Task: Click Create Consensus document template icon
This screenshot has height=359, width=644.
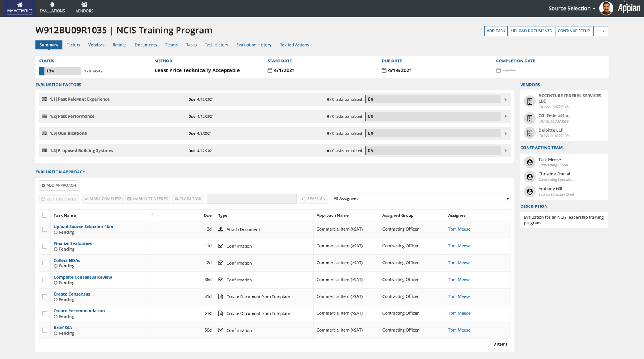Action: (221, 297)
